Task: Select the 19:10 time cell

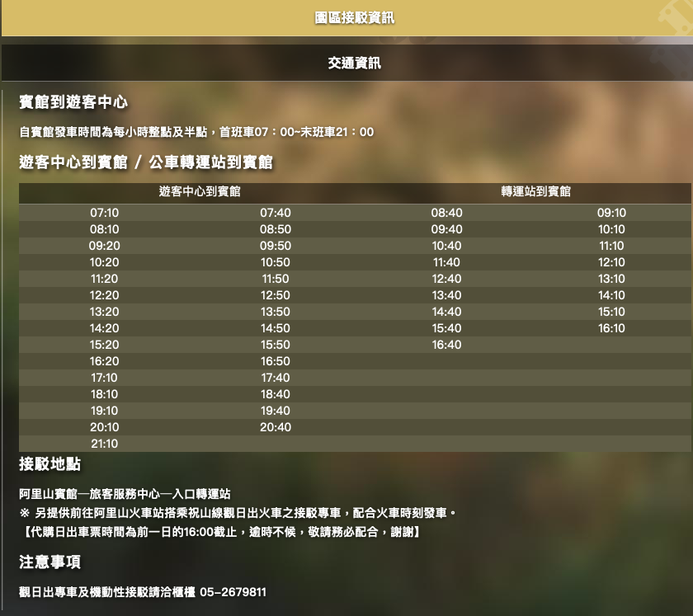Action: [x=104, y=411]
